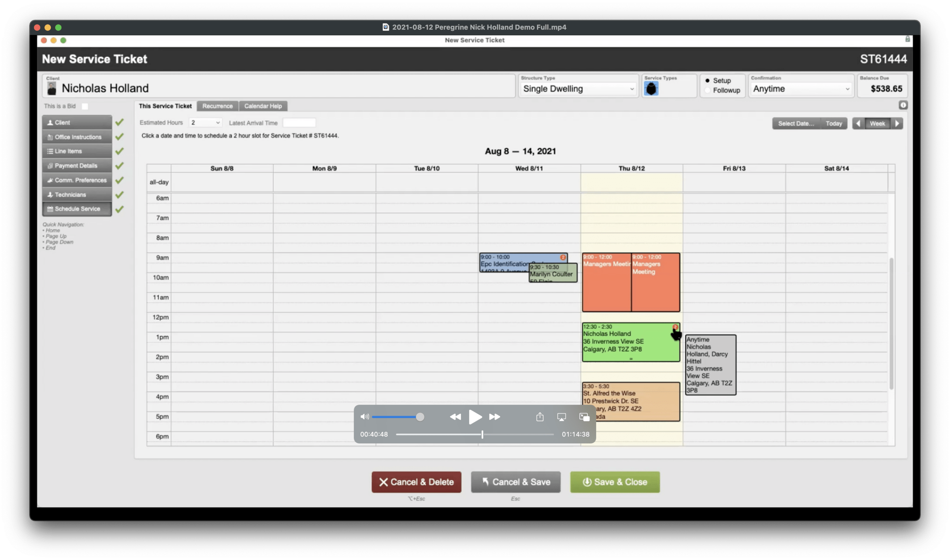Switch to Recurrence tab
This screenshot has width=950, height=560.
point(217,106)
